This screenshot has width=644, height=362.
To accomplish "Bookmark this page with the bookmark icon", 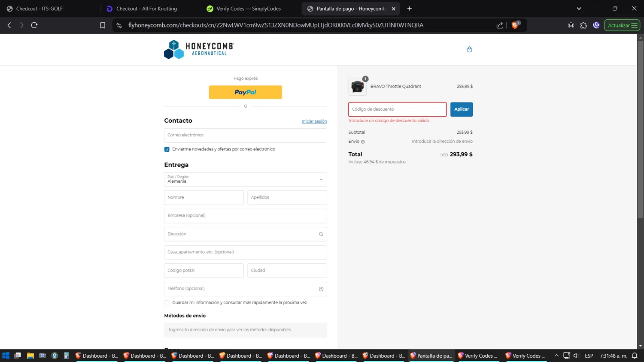I will click(x=103, y=25).
